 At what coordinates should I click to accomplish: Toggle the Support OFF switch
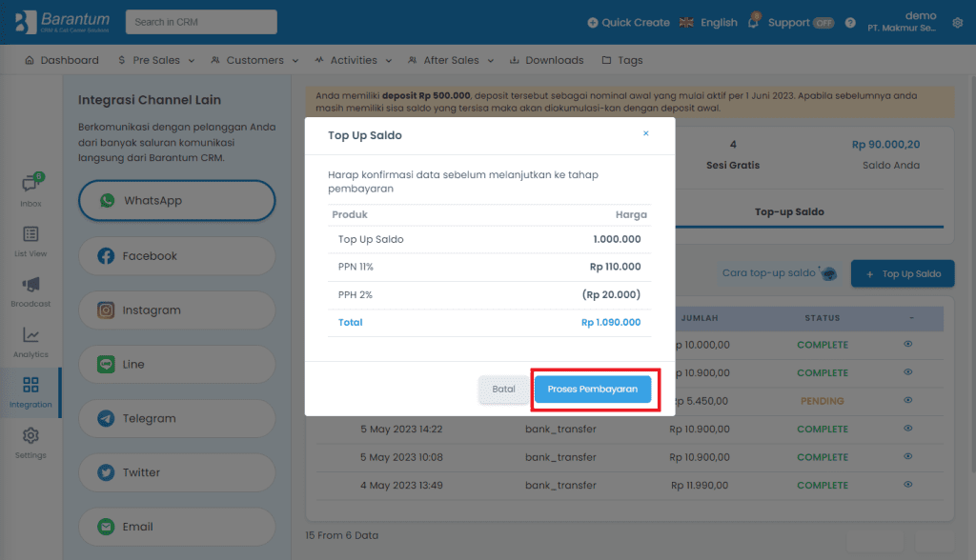coord(823,21)
